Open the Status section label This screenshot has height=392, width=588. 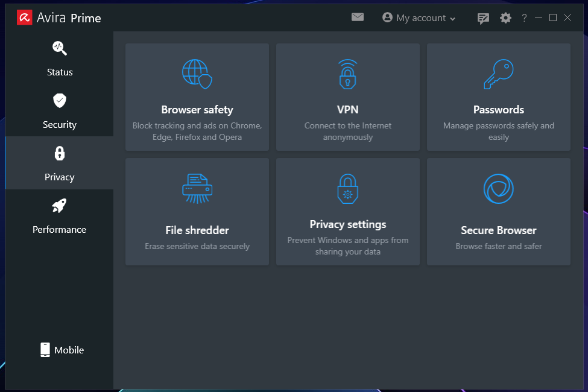coord(60,72)
